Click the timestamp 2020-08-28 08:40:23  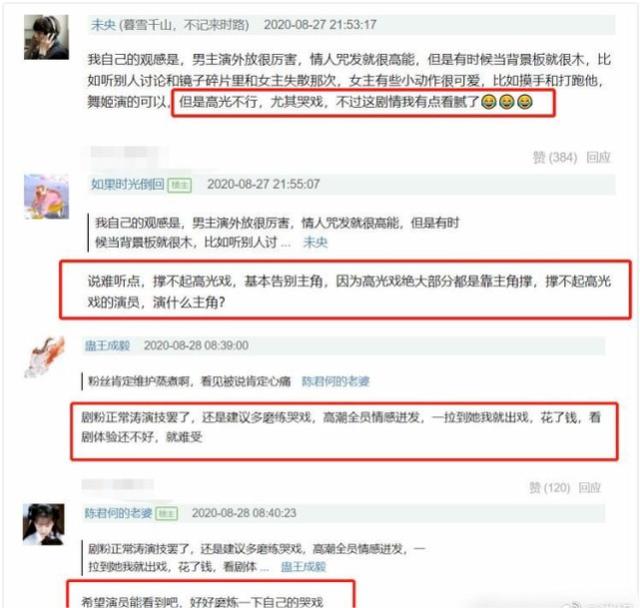pos(244,513)
